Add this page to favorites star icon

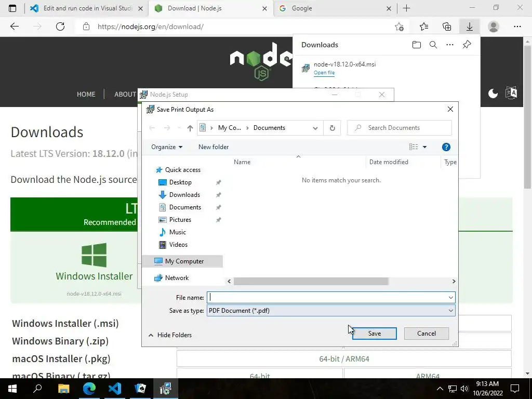(x=400, y=26)
